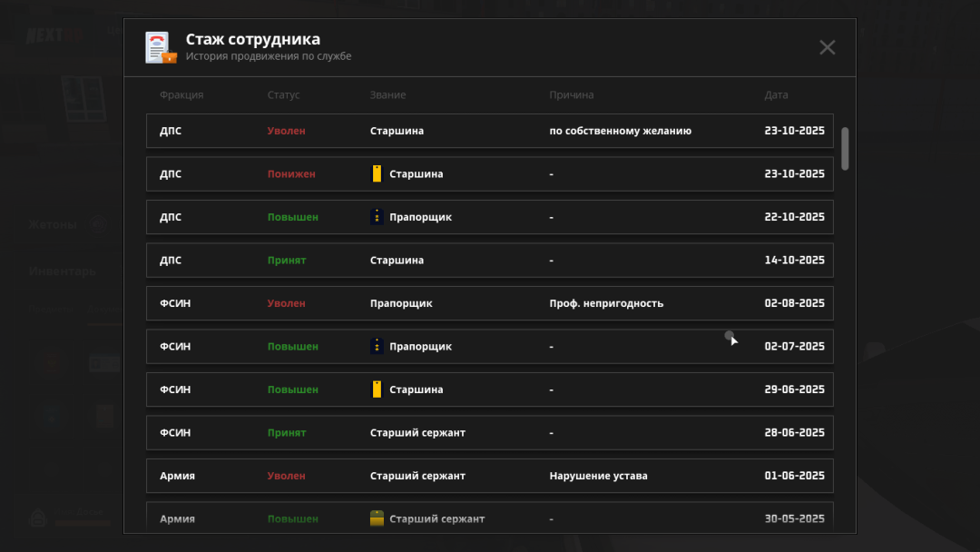Click the 'Нарушение устава' reason in Армия row

pyautogui.click(x=598, y=476)
